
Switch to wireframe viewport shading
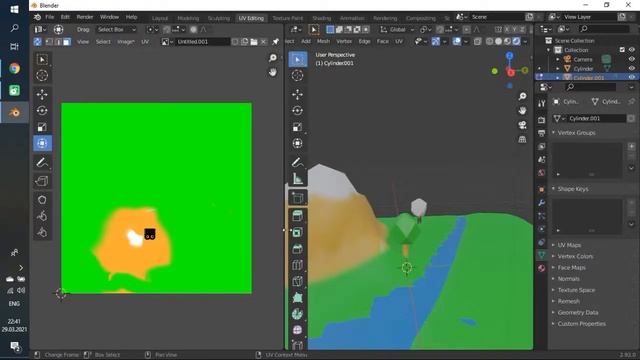coord(489,42)
